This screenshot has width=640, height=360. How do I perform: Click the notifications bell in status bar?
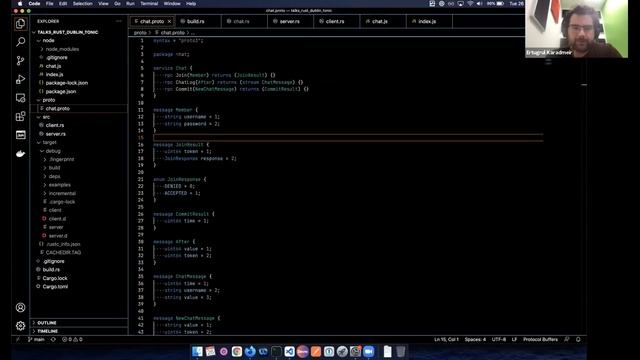click(x=578, y=340)
